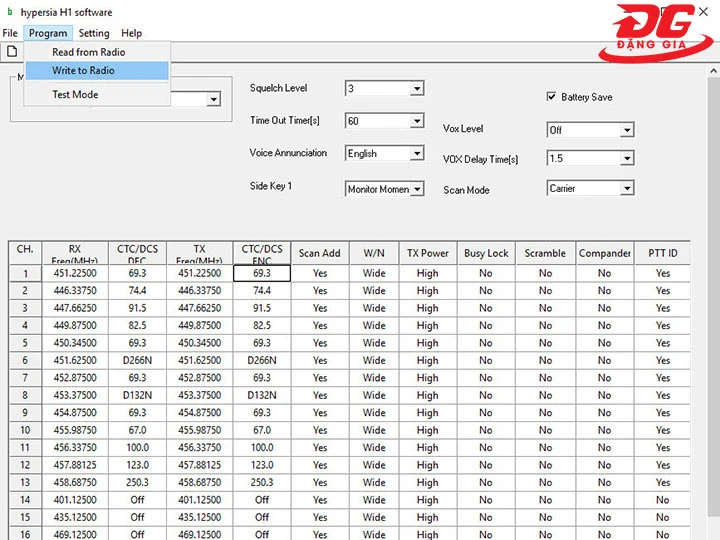Choose Write to Radio from Program menu
This screenshot has width=720, height=540.
pyautogui.click(x=83, y=71)
